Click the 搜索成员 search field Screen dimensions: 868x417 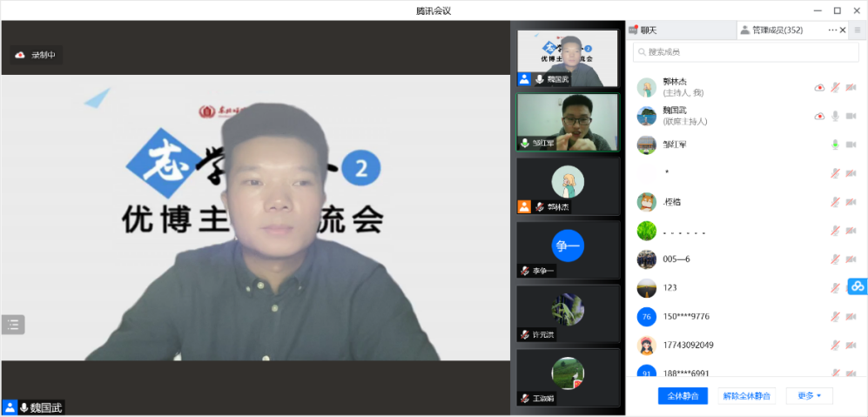point(744,52)
